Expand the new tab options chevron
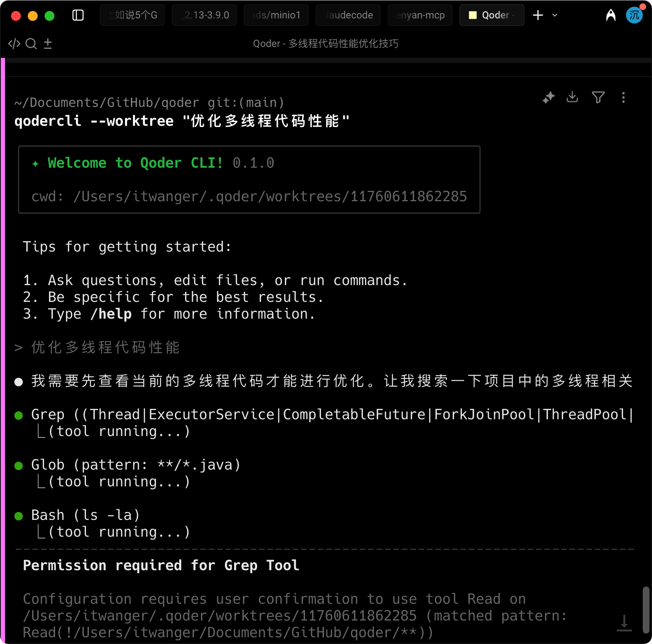 pos(555,16)
